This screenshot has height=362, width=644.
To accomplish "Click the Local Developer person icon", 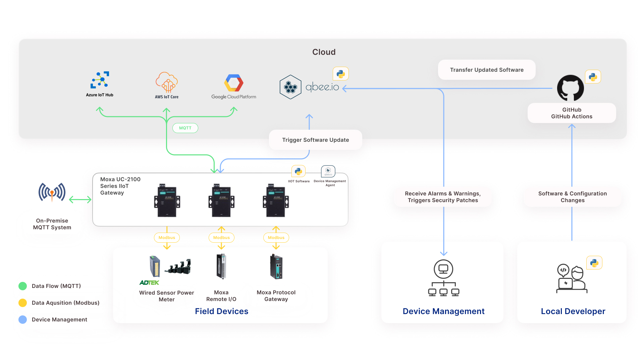I will (572, 279).
